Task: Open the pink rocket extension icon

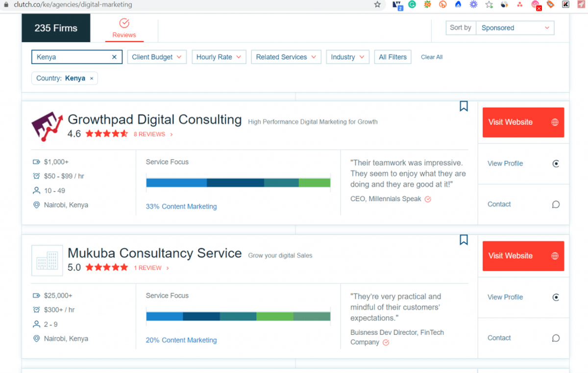Action: [581, 4]
